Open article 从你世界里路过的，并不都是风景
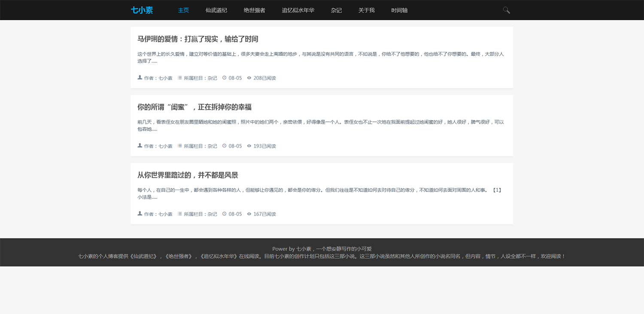The width and height of the screenshot is (644, 314). [x=188, y=175]
